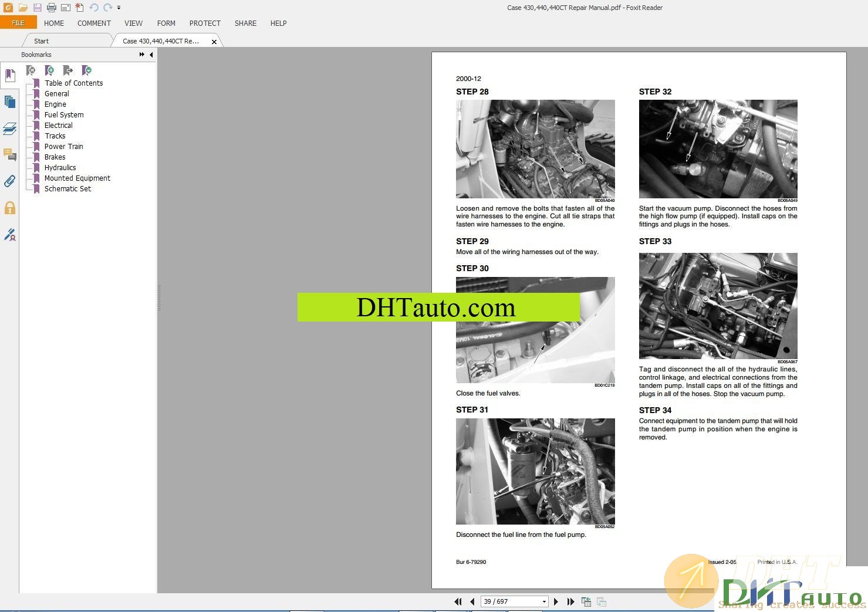868x612 pixels.
Task: Go to the previous page arrow
Action: click(472, 601)
